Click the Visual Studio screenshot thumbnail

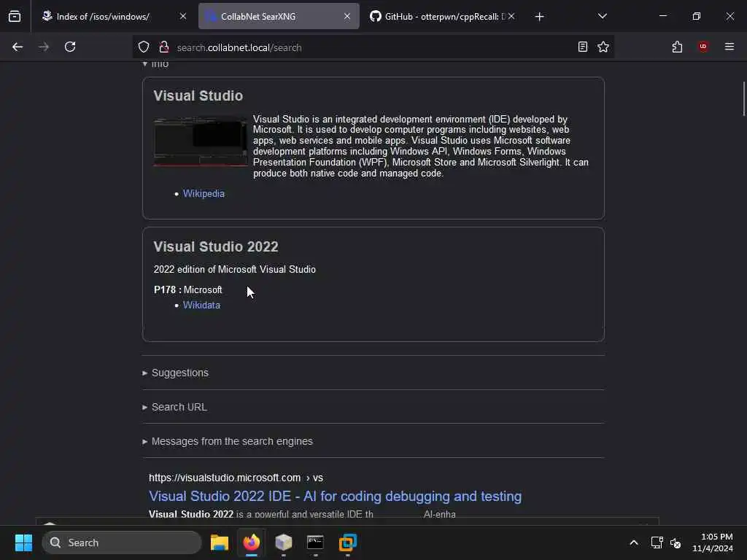coord(201,141)
